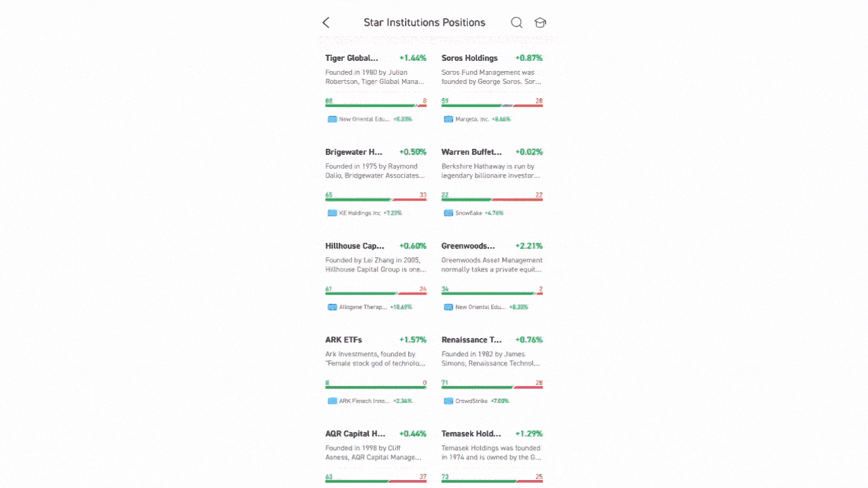
Task: Open the graduation cap learn icon
Action: [540, 23]
